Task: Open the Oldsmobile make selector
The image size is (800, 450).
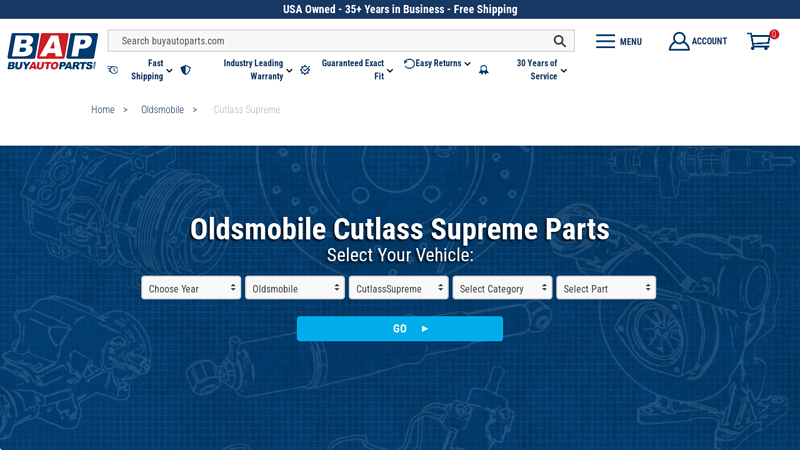Action: (295, 288)
